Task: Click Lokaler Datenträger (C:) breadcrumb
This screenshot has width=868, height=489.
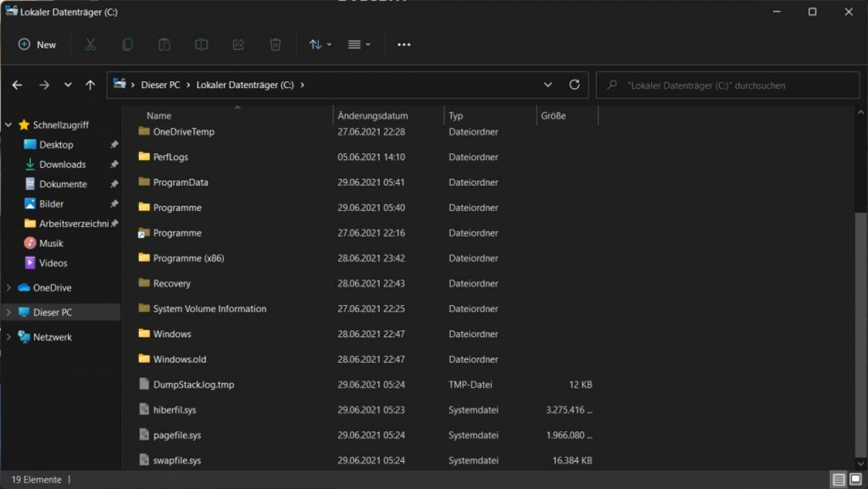Action: pyautogui.click(x=245, y=85)
